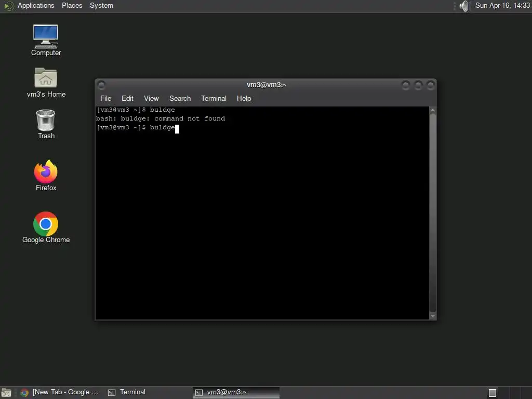The height and width of the screenshot is (399, 532).
Task: Open the Terminal menu in menubar
Action: (214, 98)
